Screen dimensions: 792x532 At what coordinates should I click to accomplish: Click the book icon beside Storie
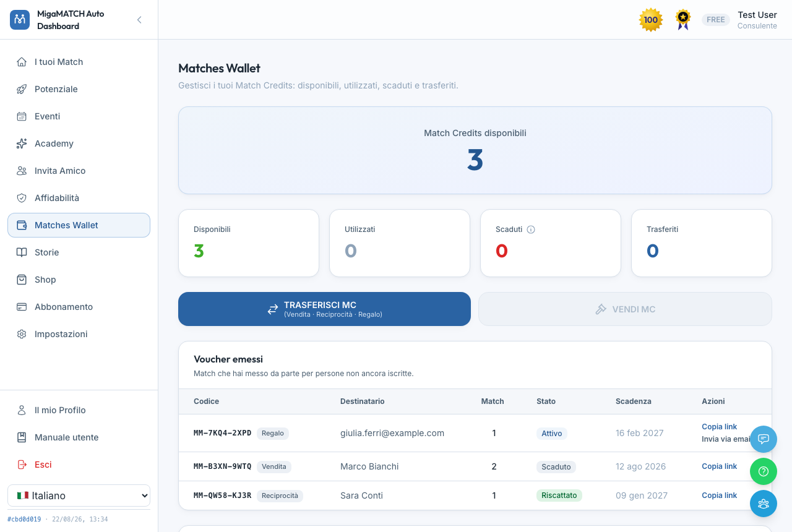pyautogui.click(x=22, y=252)
